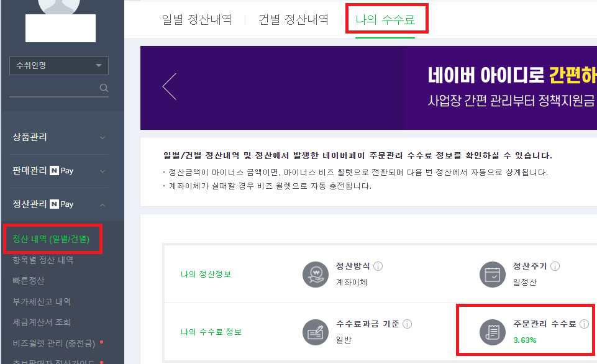Screen dimensions: 597x364
Task: Switch to the 일별 정산내역 tab
Action: point(196,20)
